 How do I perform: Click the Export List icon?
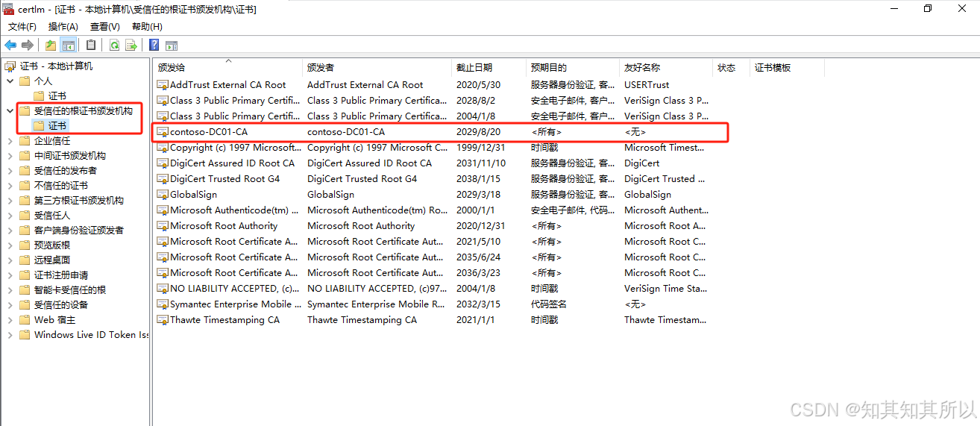tap(131, 46)
